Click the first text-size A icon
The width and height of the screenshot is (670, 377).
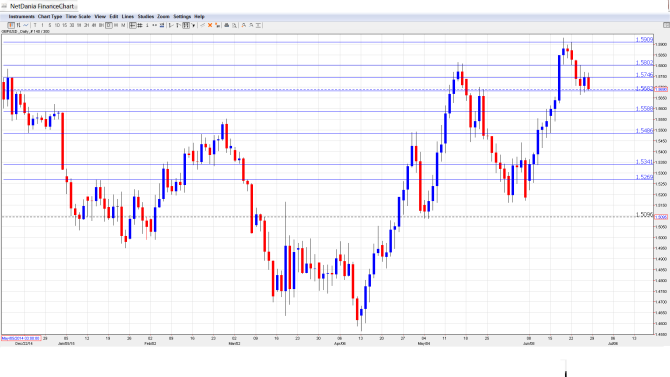[x=244, y=26]
